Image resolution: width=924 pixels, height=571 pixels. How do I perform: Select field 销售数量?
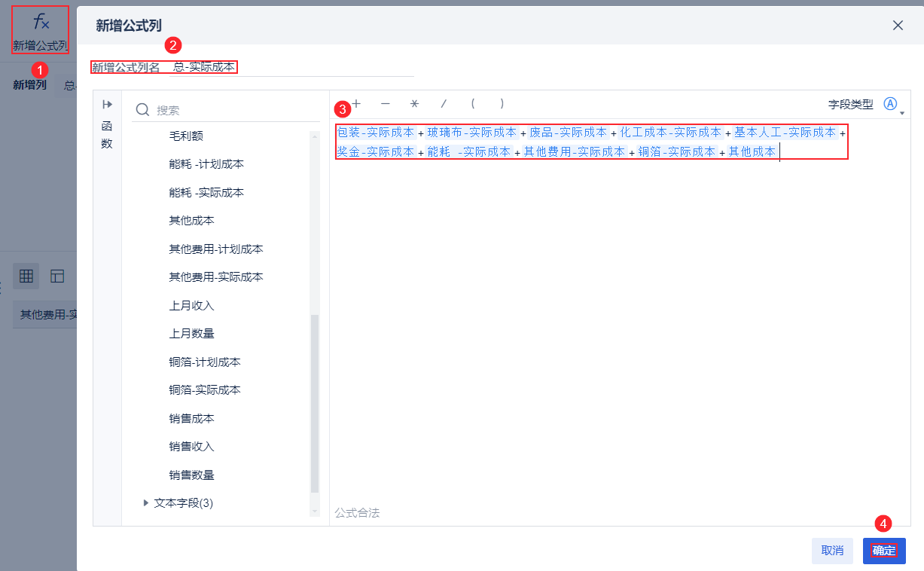[192, 475]
